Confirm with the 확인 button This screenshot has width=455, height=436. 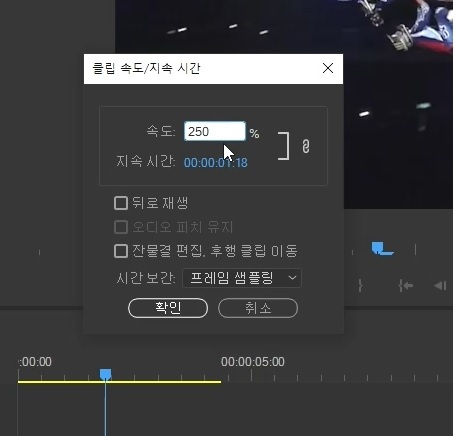click(168, 308)
